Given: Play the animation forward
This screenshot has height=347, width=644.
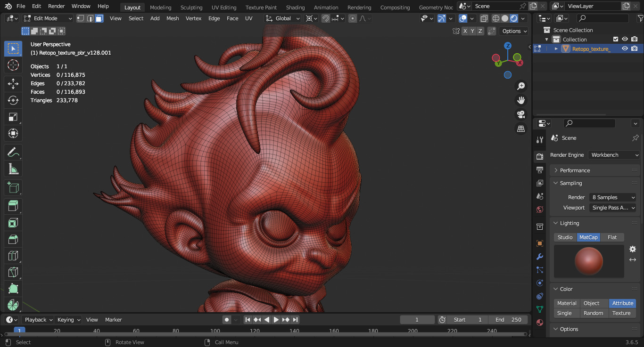Looking at the screenshot, I should click(276, 320).
